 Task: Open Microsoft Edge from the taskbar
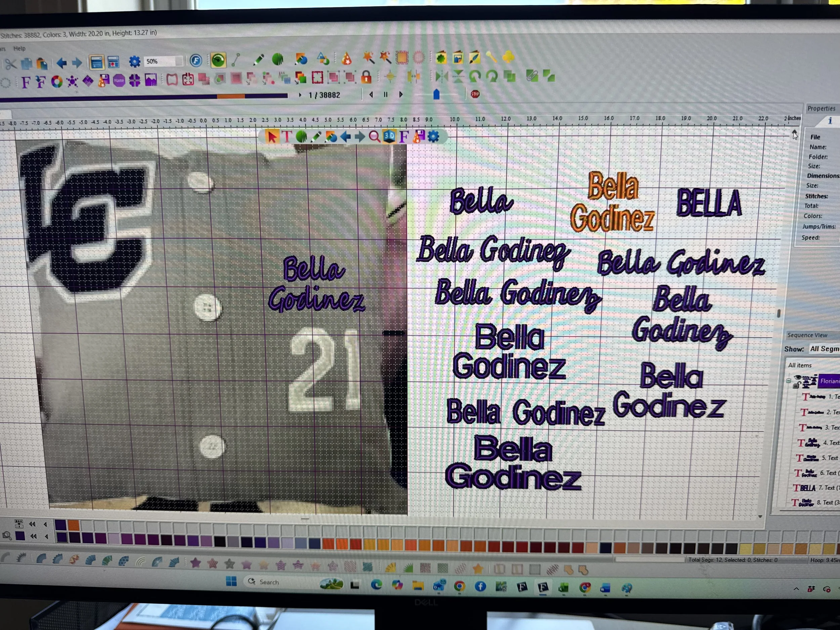pyautogui.click(x=376, y=585)
